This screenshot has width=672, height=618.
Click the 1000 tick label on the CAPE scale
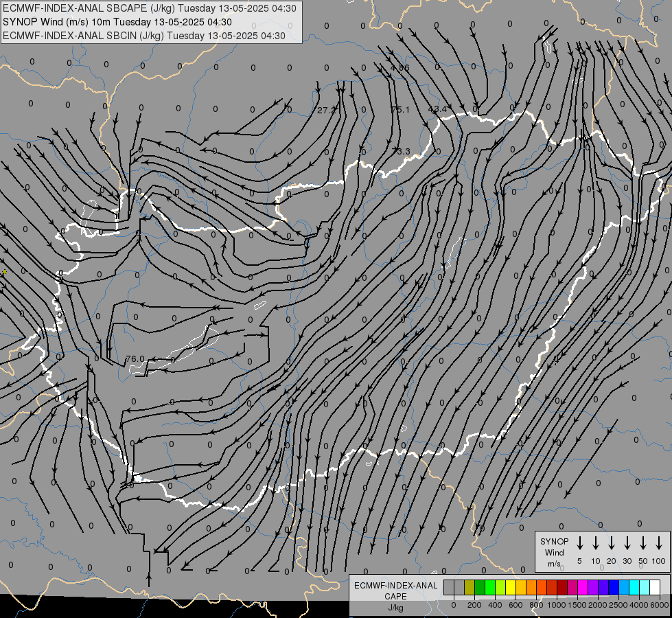(x=556, y=605)
